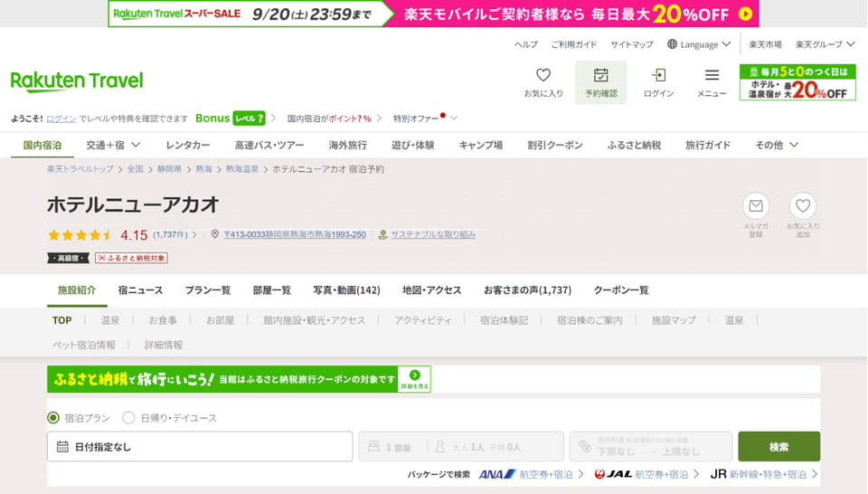Click the star rating 4.15
The width and height of the screenshot is (868, 494).
(x=98, y=235)
